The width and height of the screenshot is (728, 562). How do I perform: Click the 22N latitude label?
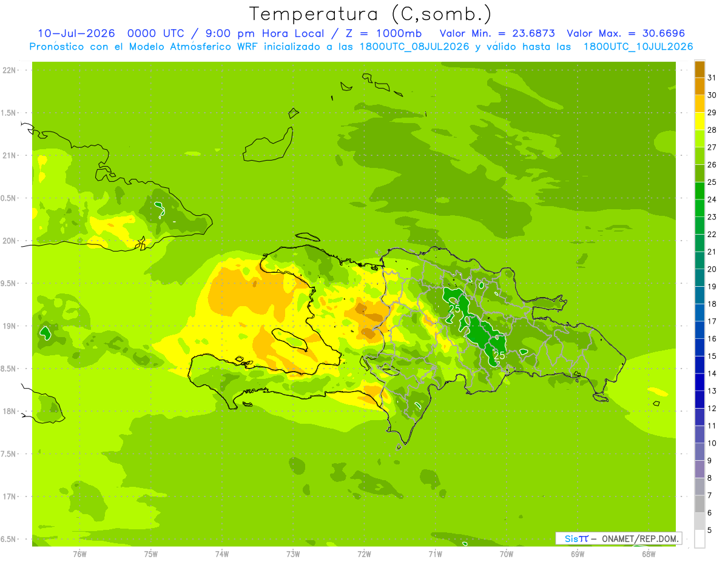(x=9, y=70)
